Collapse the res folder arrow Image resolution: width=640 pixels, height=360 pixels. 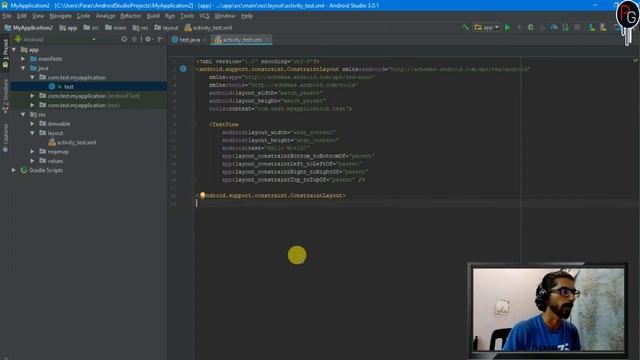click(23, 114)
